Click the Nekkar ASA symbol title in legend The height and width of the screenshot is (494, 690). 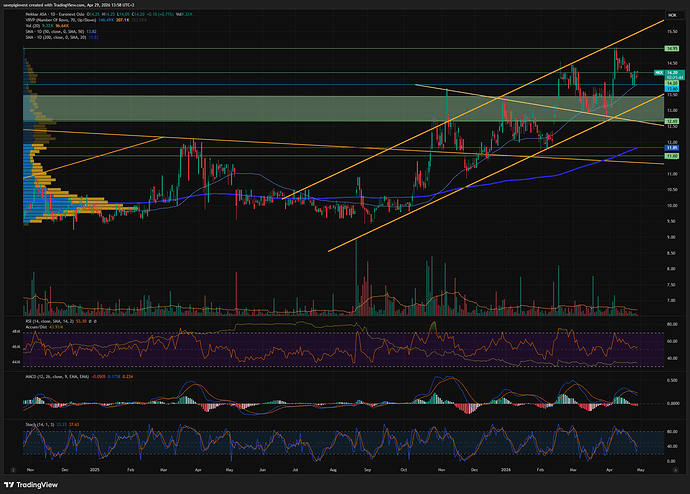55,14
